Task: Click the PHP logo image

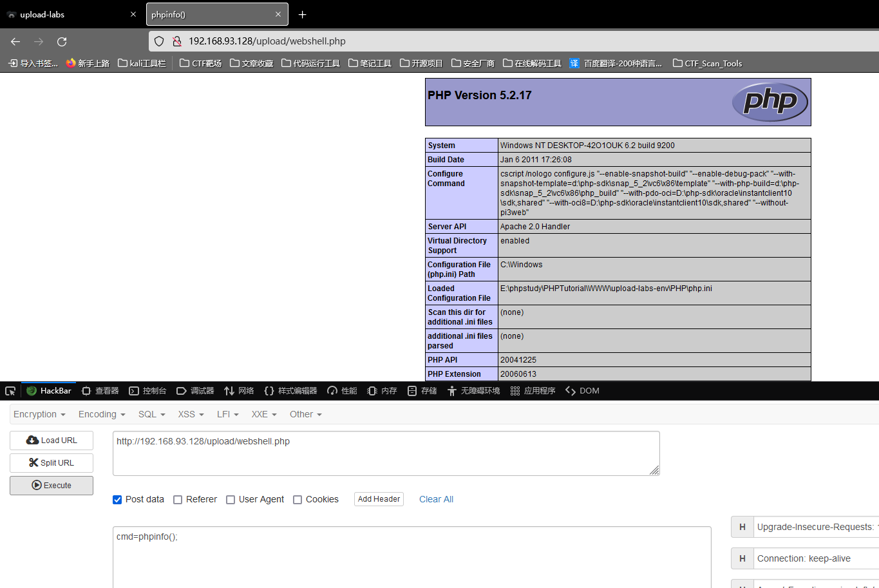Action: click(x=770, y=102)
